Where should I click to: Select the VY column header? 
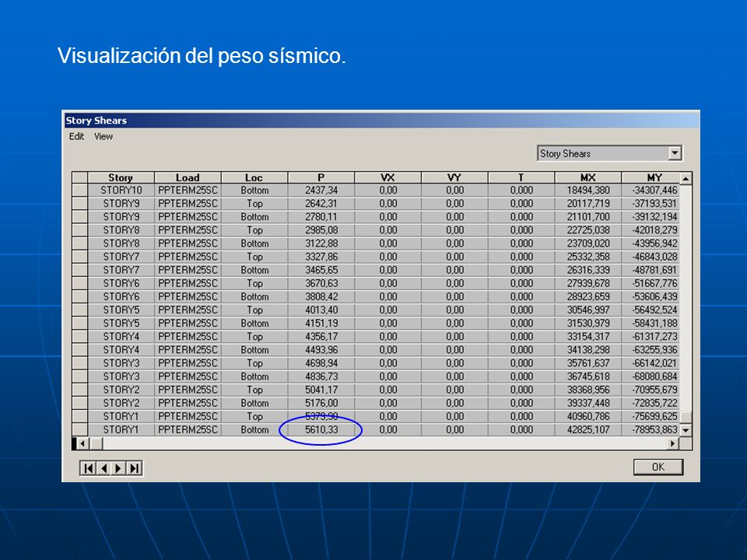coord(454,177)
